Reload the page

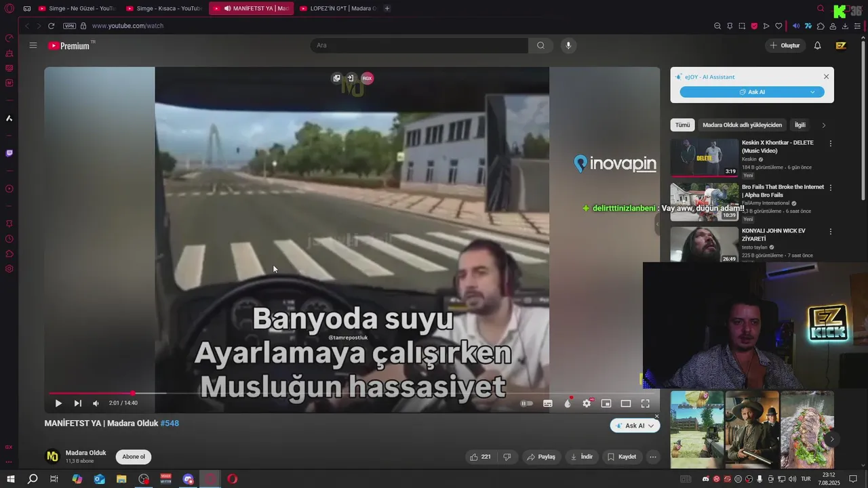click(51, 26)
